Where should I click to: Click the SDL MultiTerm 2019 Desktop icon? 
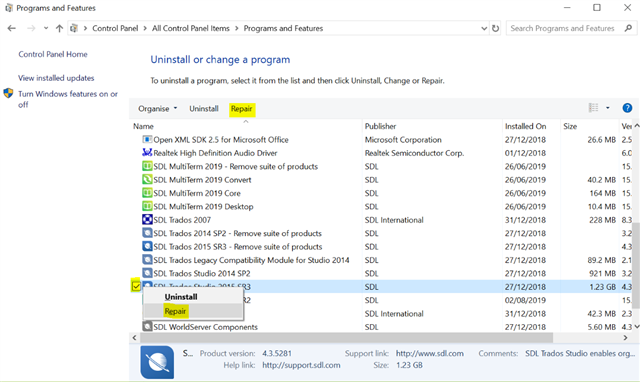tap(147, 207)
